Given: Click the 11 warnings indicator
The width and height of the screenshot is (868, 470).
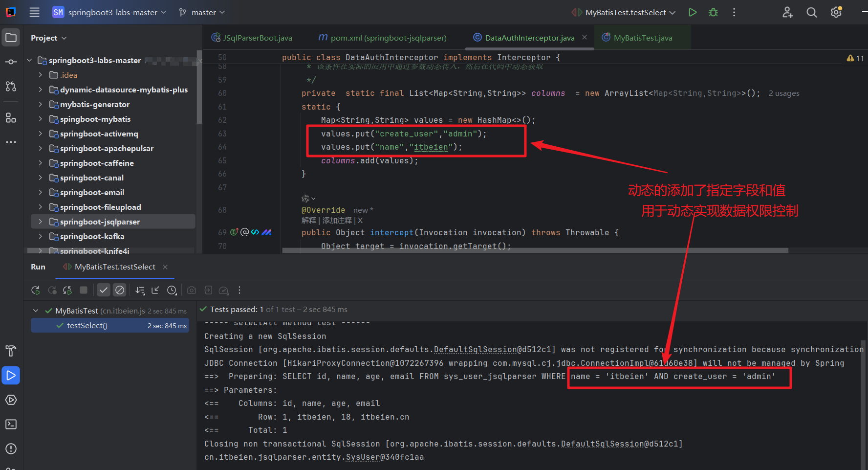Looking at the screenshot, I should (855, 58).
